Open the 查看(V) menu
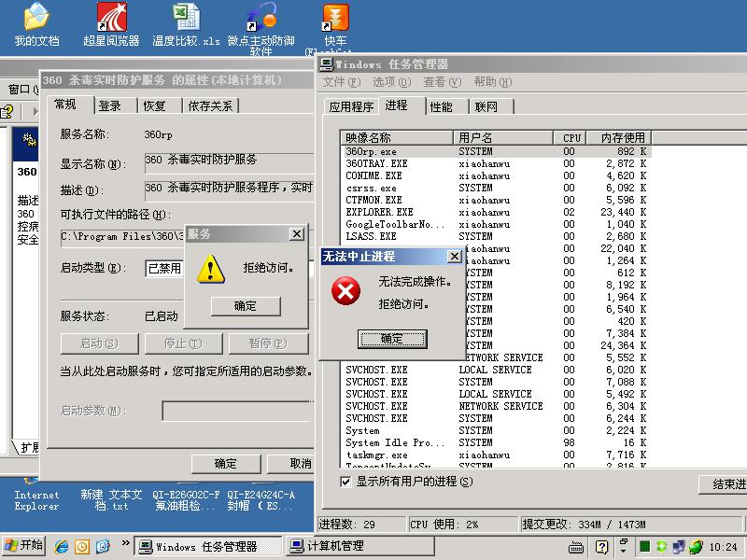Screen dimensions: 747x560 442,82
